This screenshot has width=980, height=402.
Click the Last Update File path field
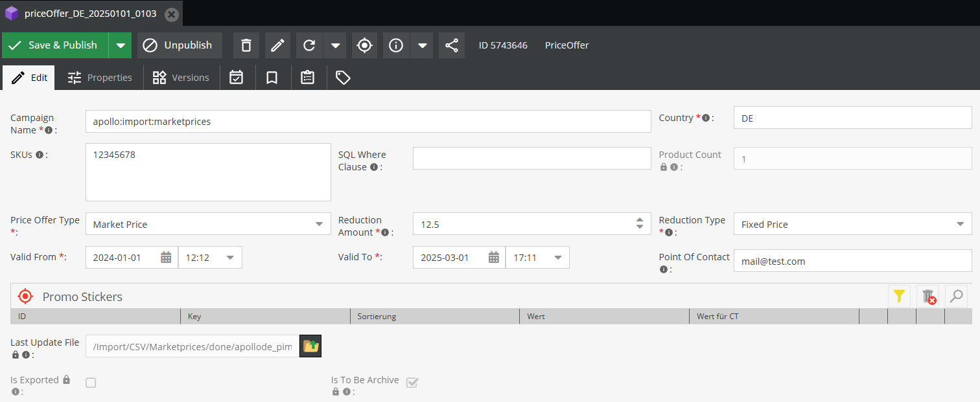point(192,346)
